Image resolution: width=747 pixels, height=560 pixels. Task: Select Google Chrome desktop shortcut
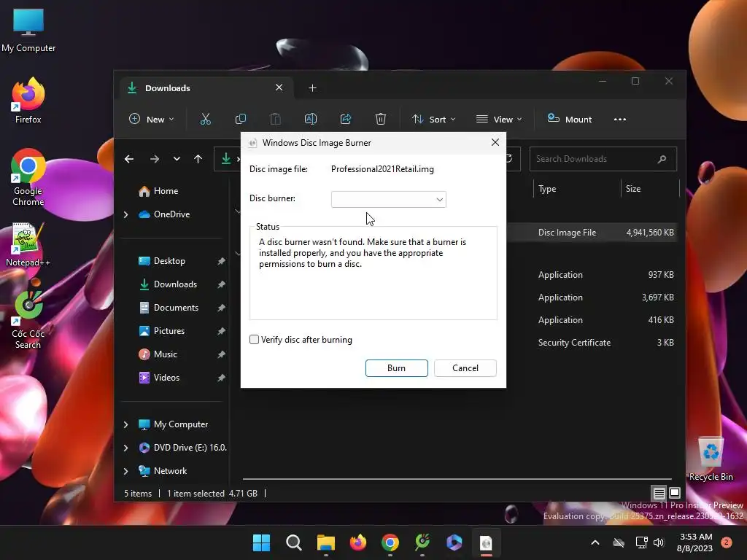[x=28, y=178]
